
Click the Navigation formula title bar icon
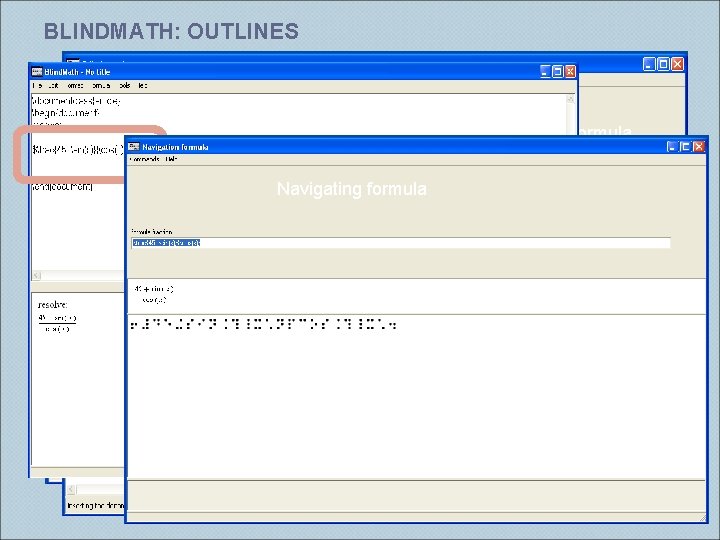[x=134, y=146]
